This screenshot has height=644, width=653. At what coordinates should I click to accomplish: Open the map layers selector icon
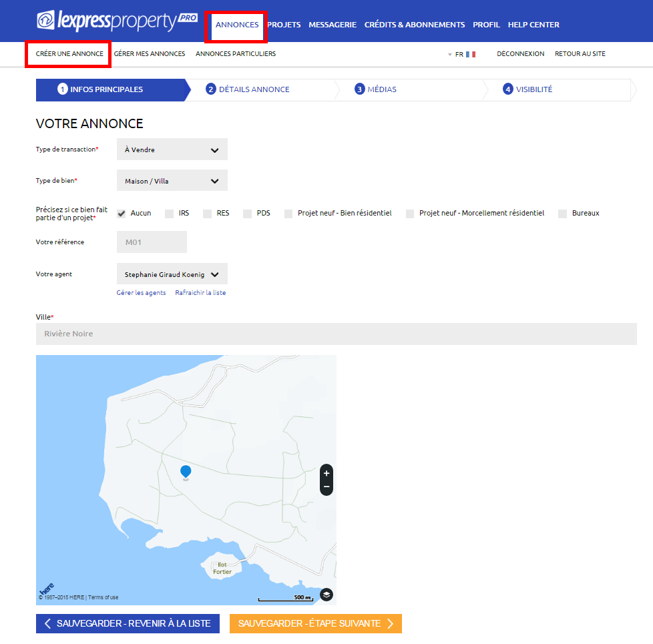(326, 595)
